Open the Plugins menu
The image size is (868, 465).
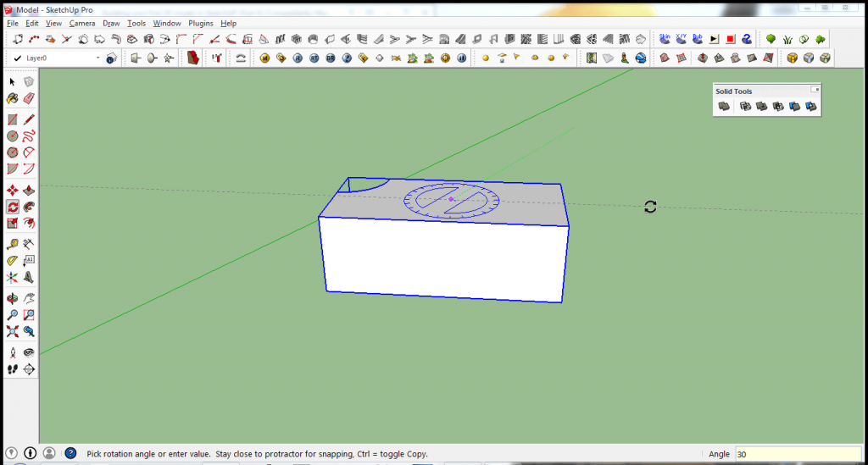tap(200, 23)
